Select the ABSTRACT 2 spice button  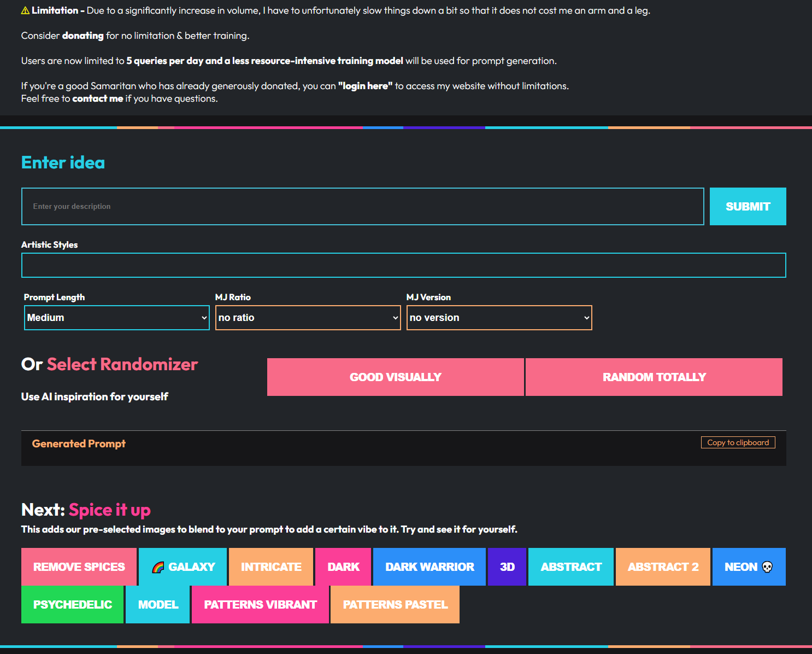pos(663,567)
